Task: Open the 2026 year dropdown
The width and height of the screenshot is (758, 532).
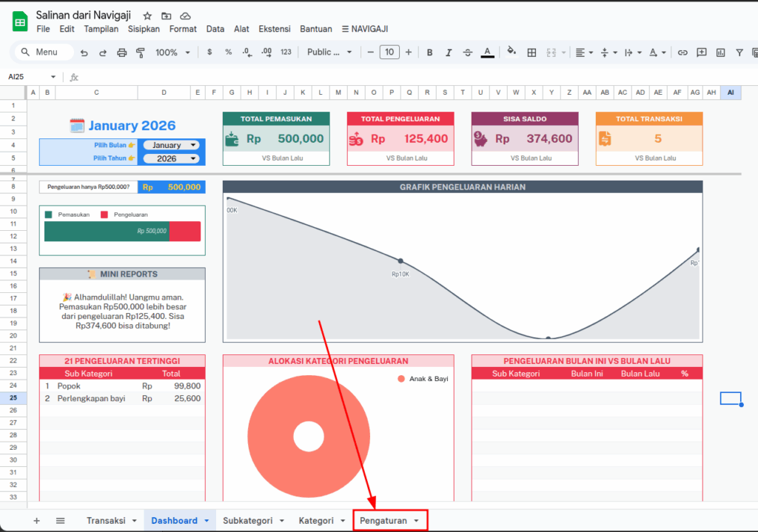Action: [172, 159]
